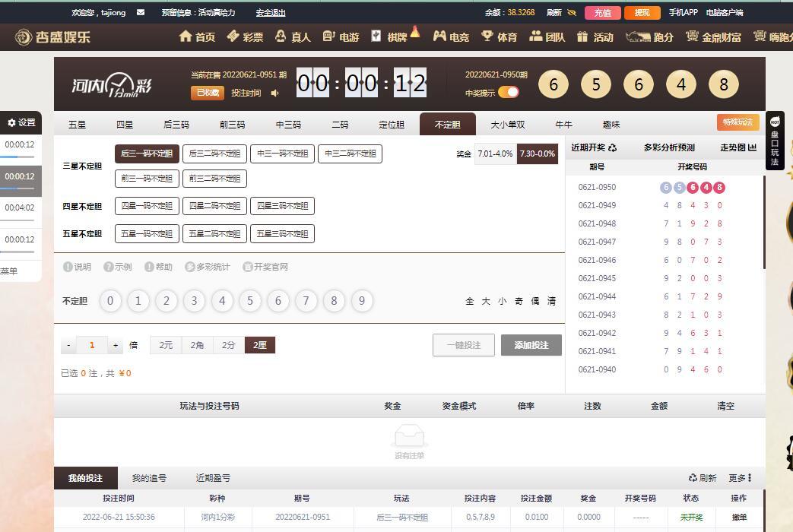Select 五星三码不定胆 play type

tap(282, 233)
